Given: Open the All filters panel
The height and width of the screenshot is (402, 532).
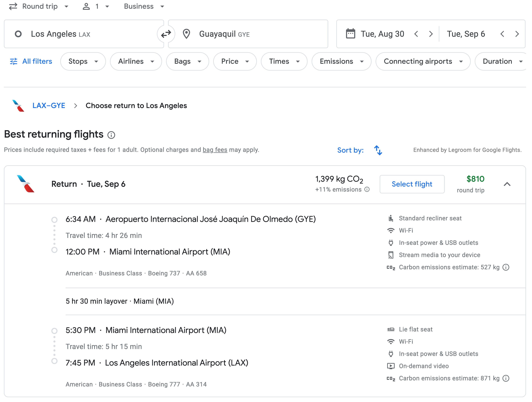Looking at the screenshot, I should pyautogui.click(x=31, y=61).
